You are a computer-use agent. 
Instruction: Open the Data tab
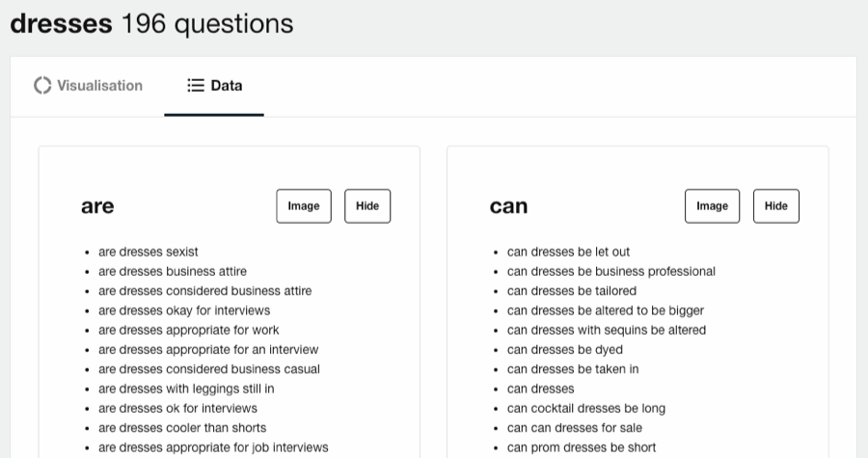214,86
